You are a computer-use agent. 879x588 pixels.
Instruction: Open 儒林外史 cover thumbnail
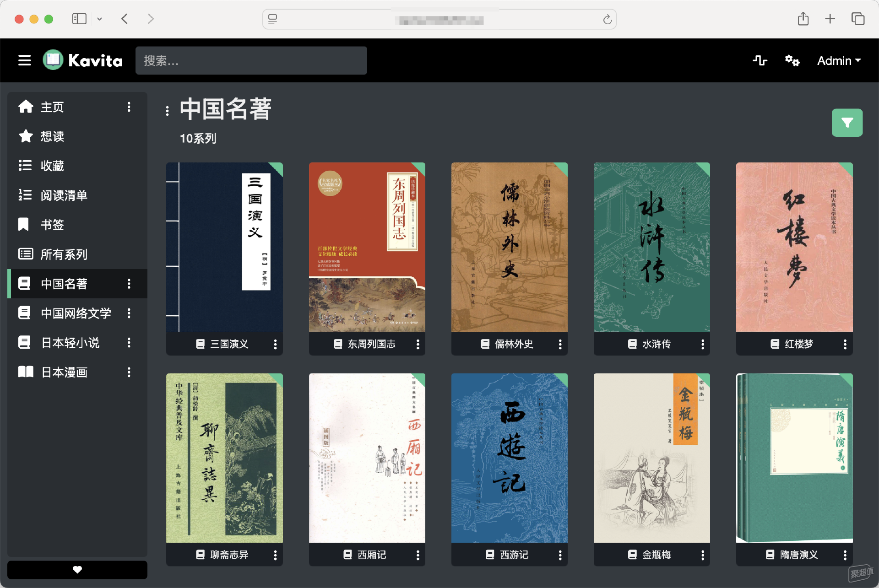click(x=510, y=247)
